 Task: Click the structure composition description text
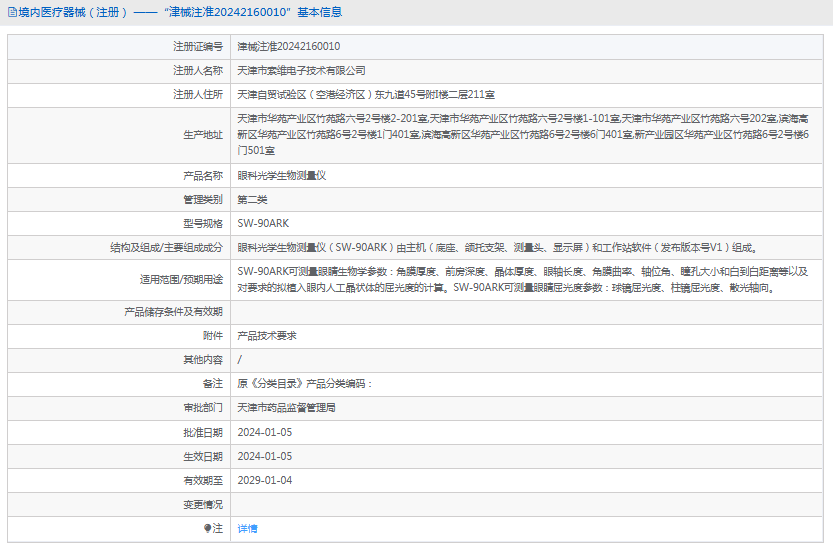point(497,248)
